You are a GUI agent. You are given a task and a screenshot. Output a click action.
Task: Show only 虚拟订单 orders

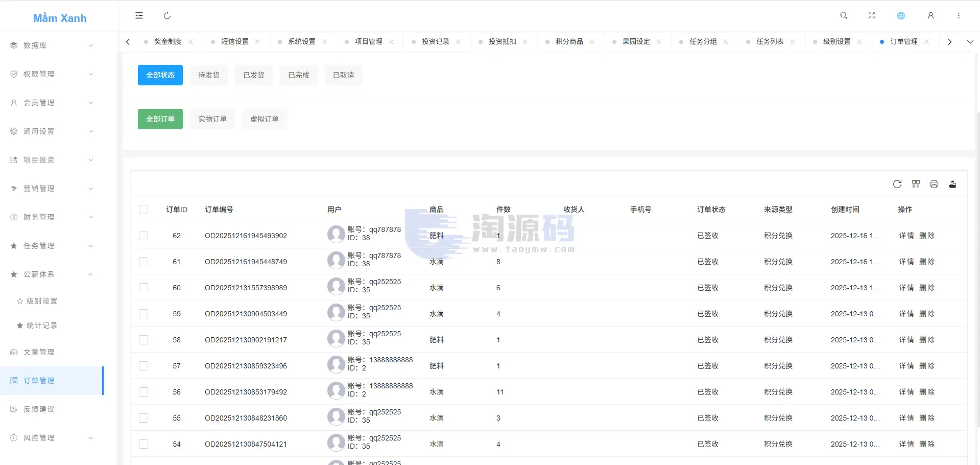pyautogui.click(x=265, y=119)
